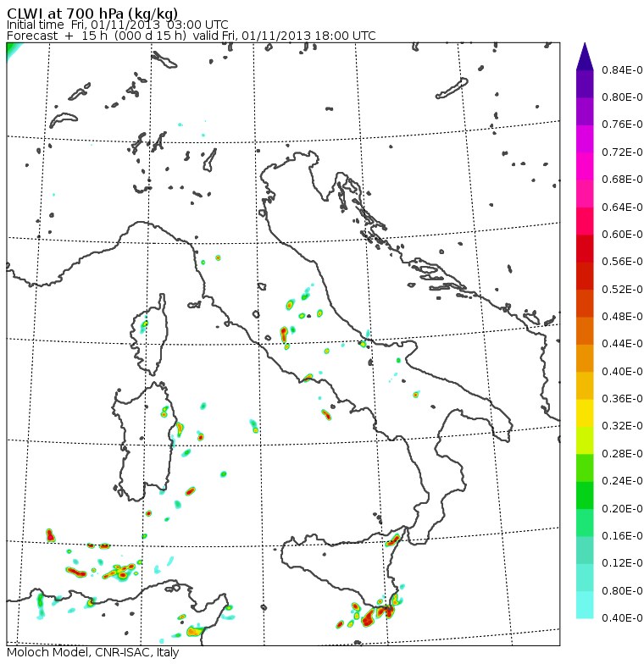Select the "0.24E-0" legend value
This screenshot has height=664, width=644.
pos(622,481)
